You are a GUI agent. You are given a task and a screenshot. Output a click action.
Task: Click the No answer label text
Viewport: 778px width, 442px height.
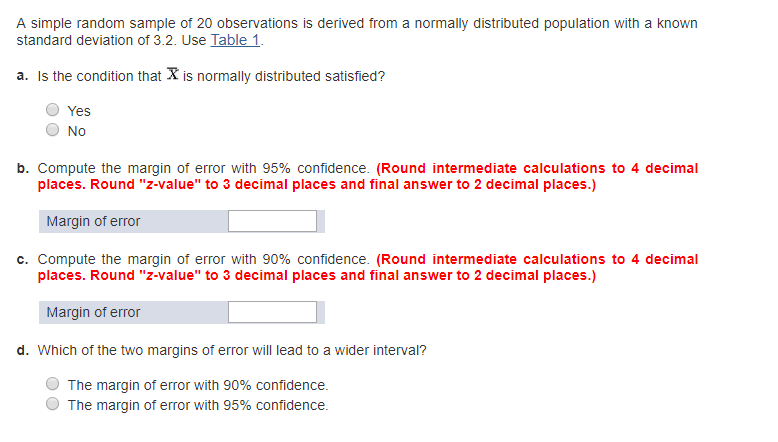(x=76, y=131)
